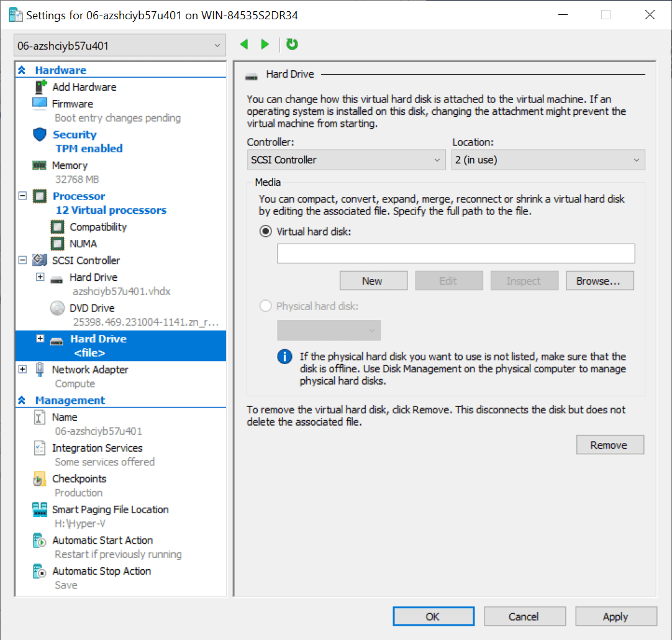Image resolution: width=672 pixels, height=640 pixels.
Task: Select Firmware in the tree
Action: pyautogui.click(x=73, y=104)
